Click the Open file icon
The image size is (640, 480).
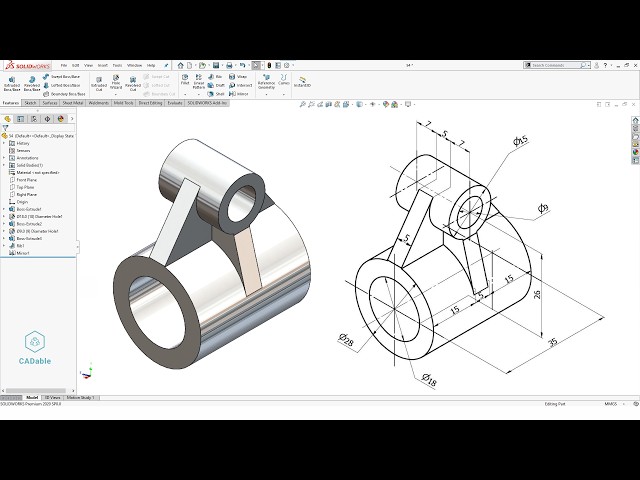pyautogui.click(x=202, y=65)
